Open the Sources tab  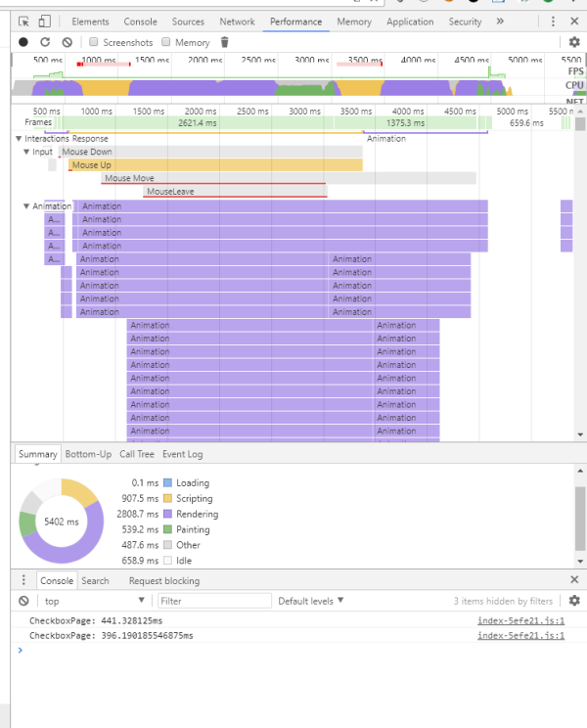pyautogui.click(x=188, y=22)
